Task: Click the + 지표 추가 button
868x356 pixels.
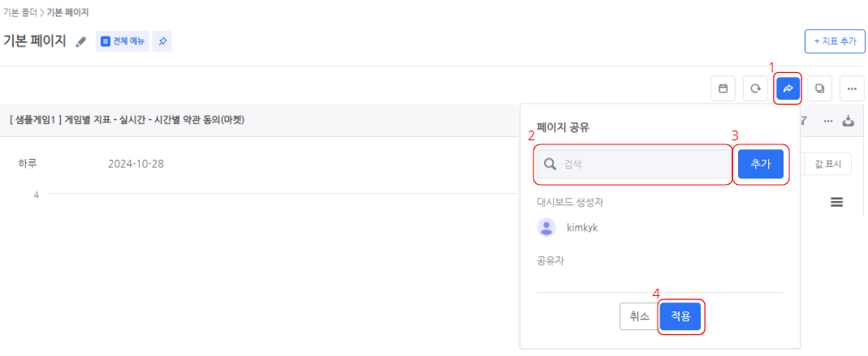Action: tap(834, 41)
